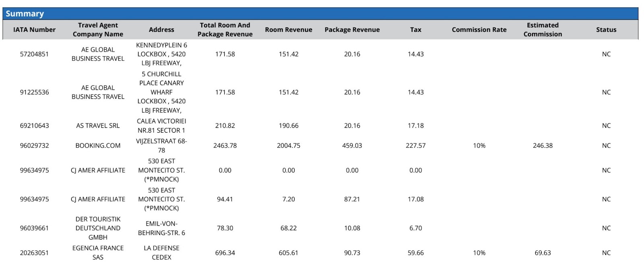
Task: Click the Package Revenue column header
Action: (352, 29)
